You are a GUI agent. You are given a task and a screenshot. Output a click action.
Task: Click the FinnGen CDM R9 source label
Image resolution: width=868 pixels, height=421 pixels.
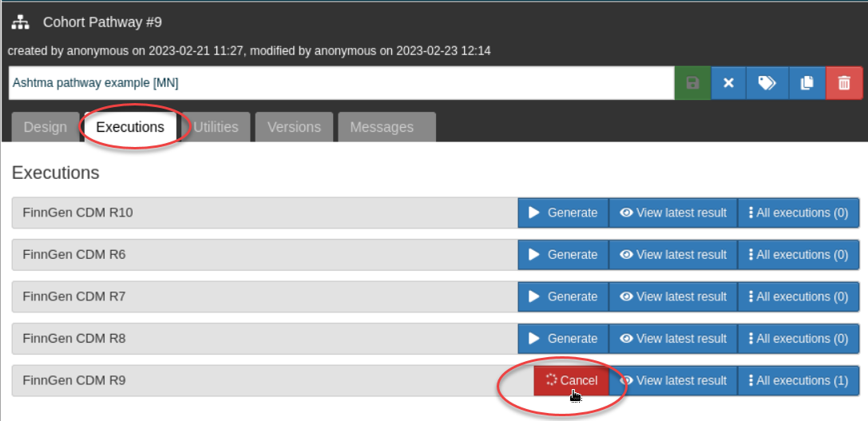[74, 380]
